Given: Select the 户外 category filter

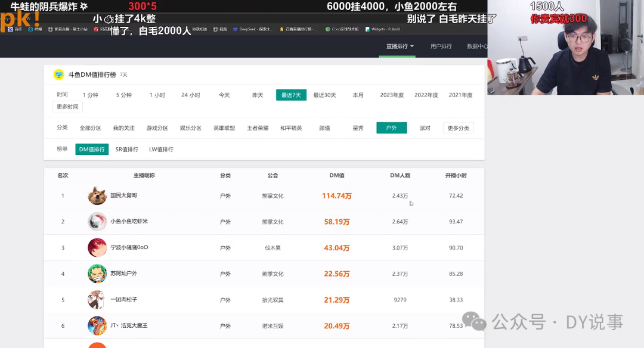Looking at the screenshot, I should [x=391, y=128].
